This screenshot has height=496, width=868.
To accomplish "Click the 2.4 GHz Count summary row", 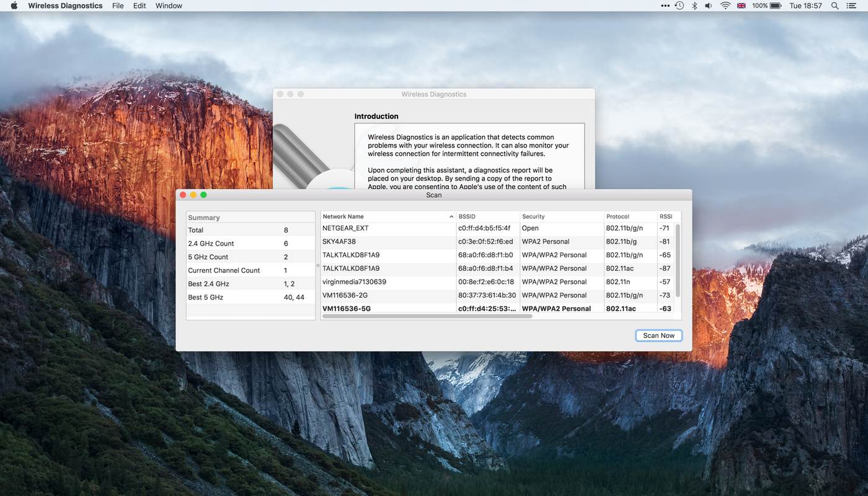I will coord(250,244).
